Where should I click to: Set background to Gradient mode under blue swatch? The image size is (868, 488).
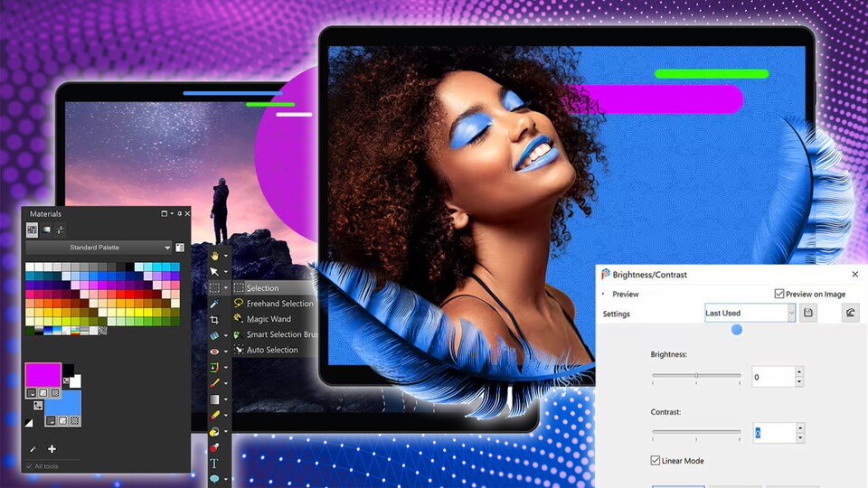62,421
